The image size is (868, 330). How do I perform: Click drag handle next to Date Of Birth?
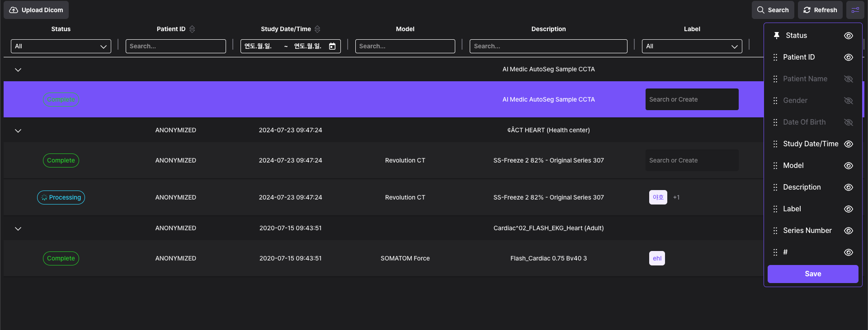pos(775,122)
